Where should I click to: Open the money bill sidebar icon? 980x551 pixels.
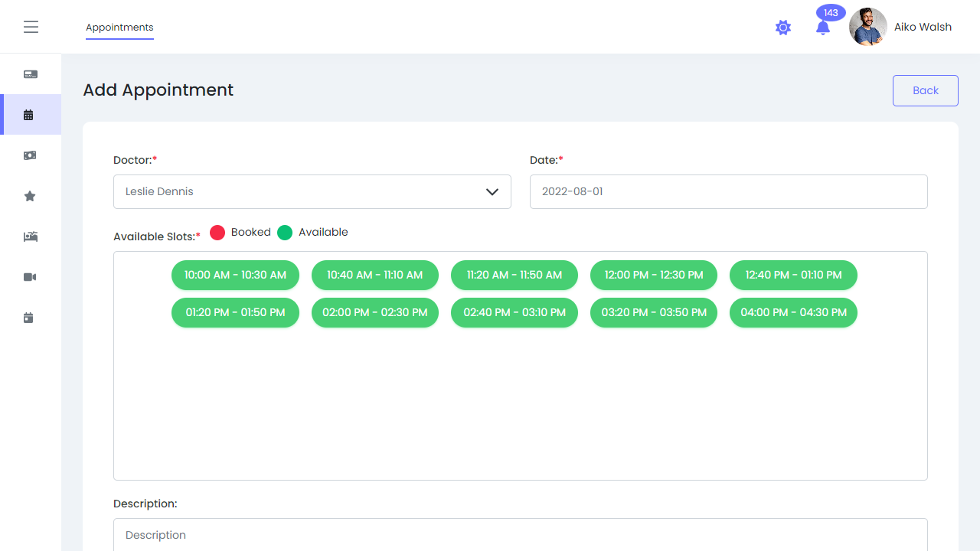click(x=30, y=155)
